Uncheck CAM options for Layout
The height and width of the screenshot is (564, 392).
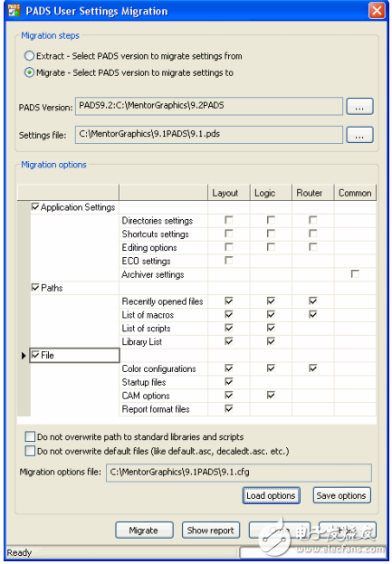[x=229, y=395]
